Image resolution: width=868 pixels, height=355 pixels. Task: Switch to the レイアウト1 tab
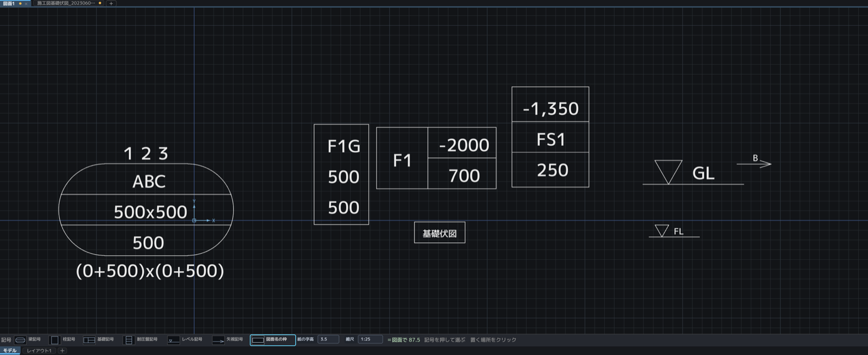click(39, 351)
